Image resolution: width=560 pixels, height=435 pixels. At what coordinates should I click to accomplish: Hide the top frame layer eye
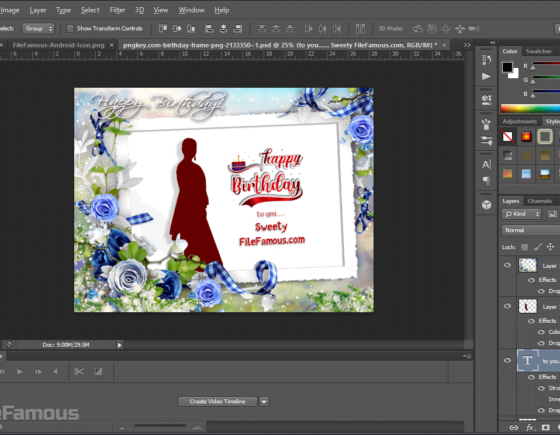tap(507, 265)
